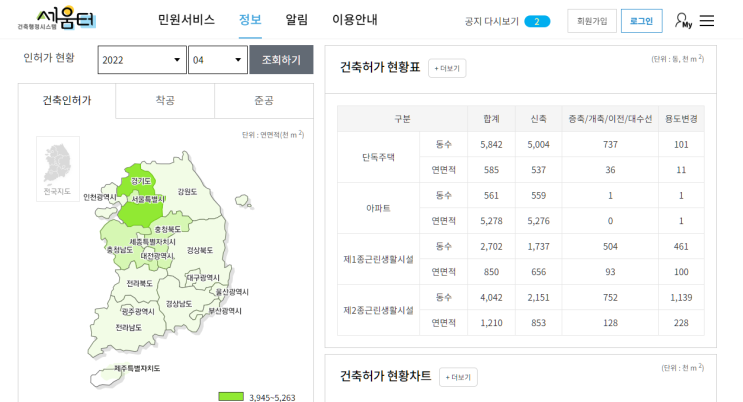Select 강원도 region on the map
Viewport: 743px width, 402px height.
click(187, 192)
